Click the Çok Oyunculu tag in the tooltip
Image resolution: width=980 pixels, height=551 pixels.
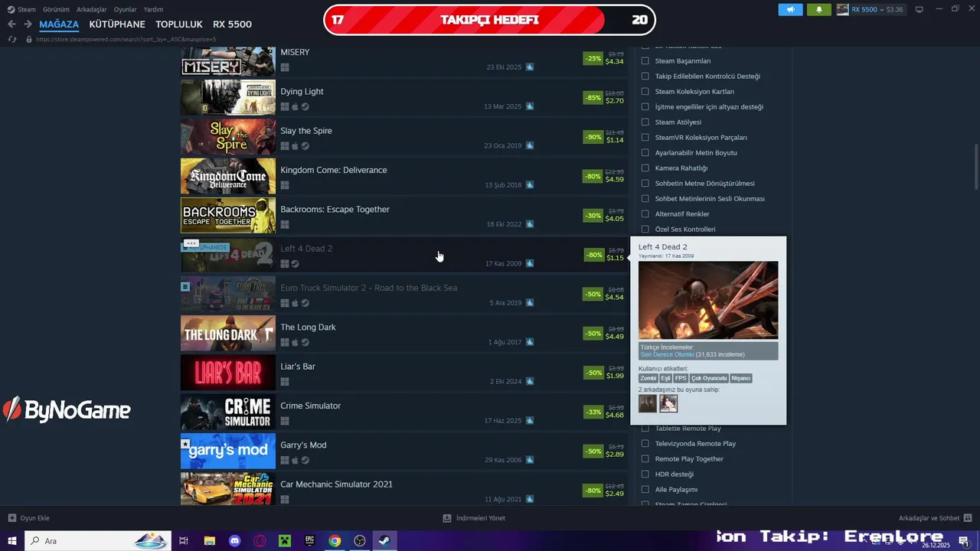pos(709,378)
